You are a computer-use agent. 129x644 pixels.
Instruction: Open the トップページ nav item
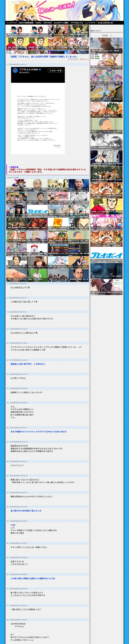[12, 23]
